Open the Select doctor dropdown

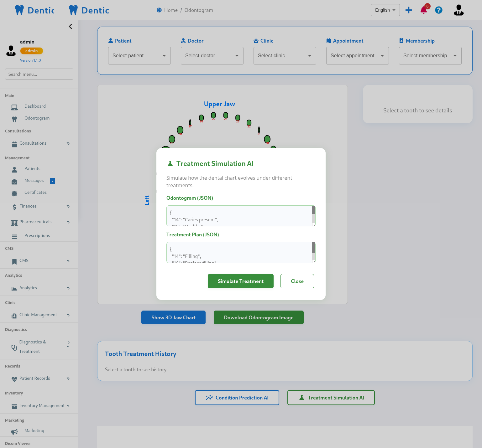pos(212,56)
